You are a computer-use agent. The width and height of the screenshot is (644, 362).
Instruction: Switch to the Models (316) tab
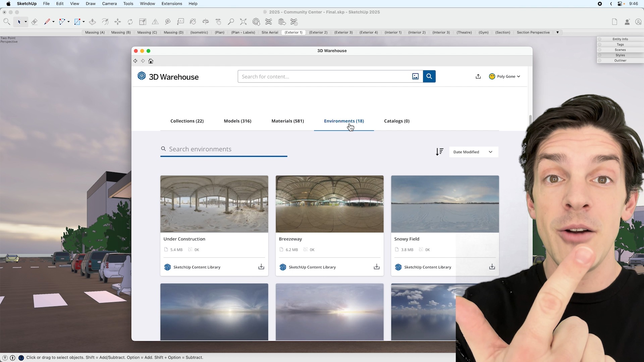[237, 121]
